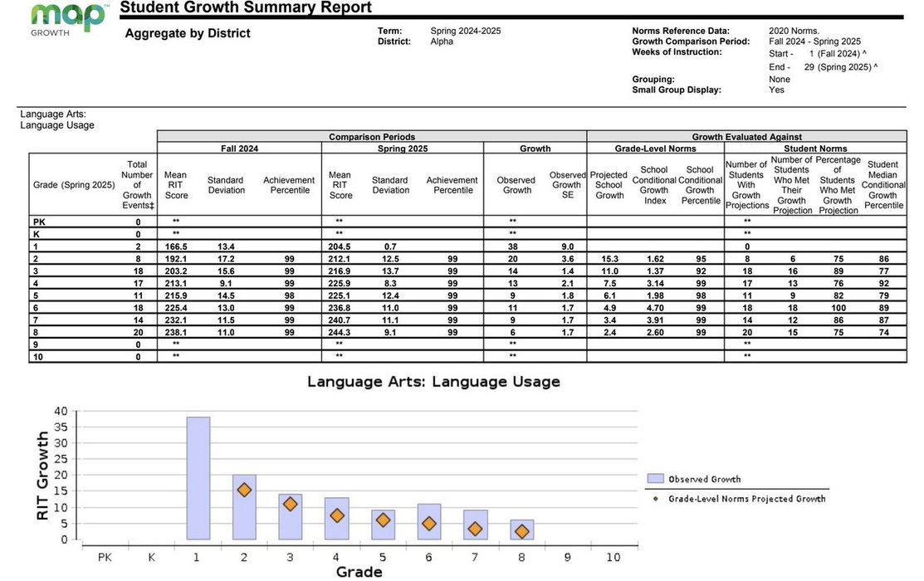Click the Grade 6 Fall mean RIT '225.4'
Viewport: 924px width, 581px height.
click(176, 308)
